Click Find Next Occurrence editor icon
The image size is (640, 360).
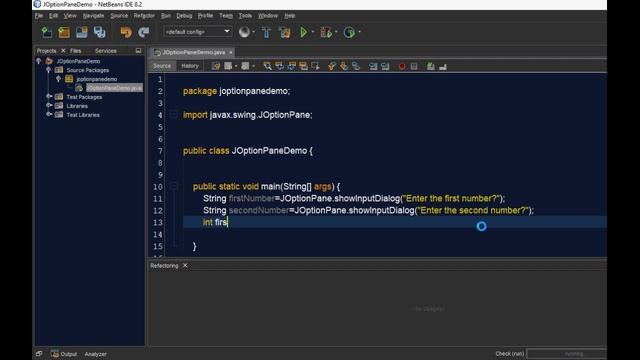click(x=291, y=66)
